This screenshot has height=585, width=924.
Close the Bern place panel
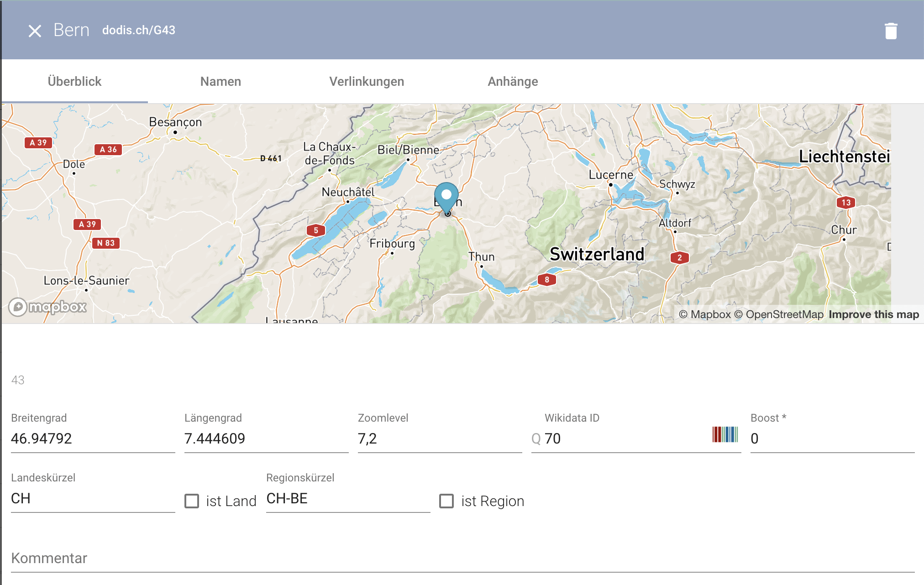tap(35, 31)
